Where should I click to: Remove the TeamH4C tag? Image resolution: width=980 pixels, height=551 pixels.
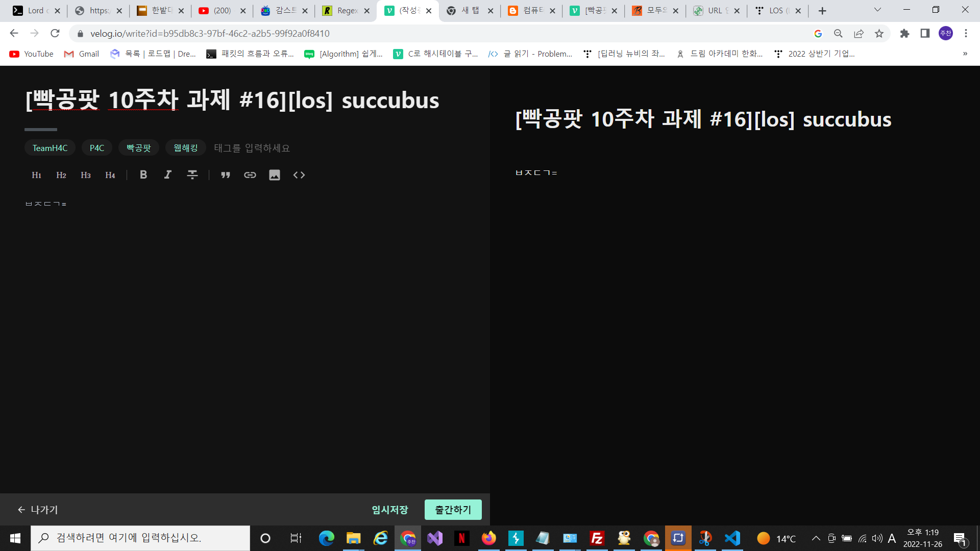click(x=50, y=147)
